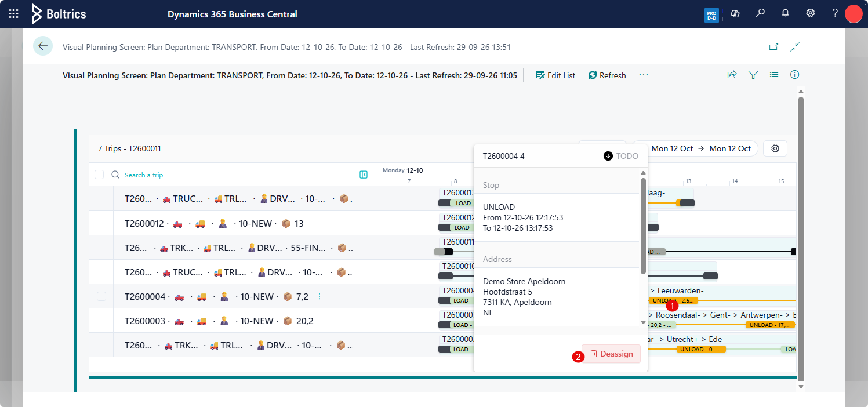This screenshot has height=407, width=868.
Task: Open the three-dot menu for trip T2600004
Action: tap(319, 296)
